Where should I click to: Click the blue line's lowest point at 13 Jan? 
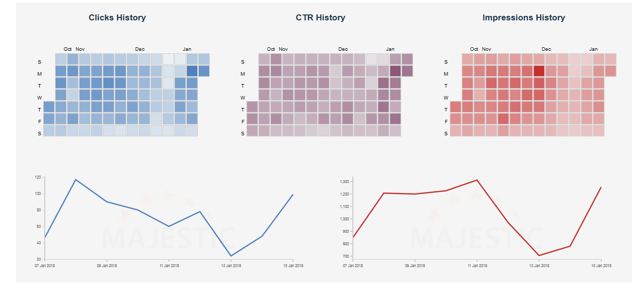231,256
